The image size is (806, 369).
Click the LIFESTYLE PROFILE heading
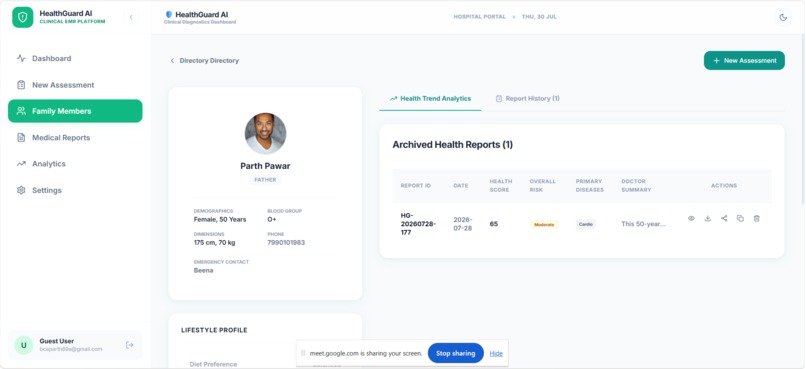click(214, 330)
